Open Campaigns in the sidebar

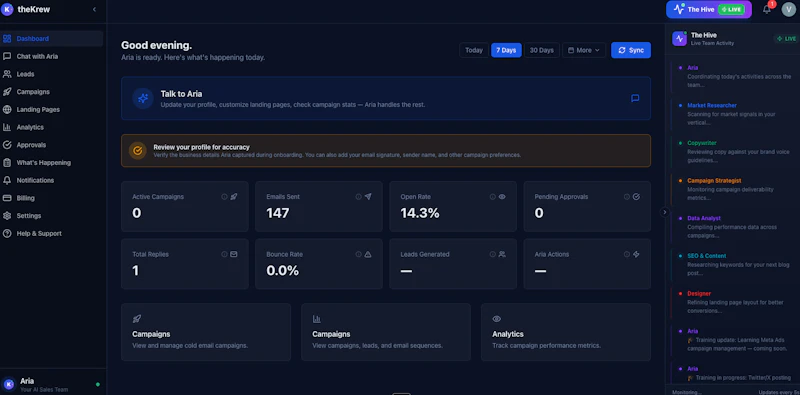coord(52,92)
